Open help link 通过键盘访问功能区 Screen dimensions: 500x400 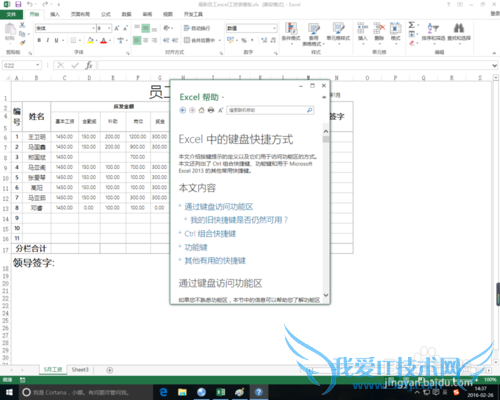[219, 207]
